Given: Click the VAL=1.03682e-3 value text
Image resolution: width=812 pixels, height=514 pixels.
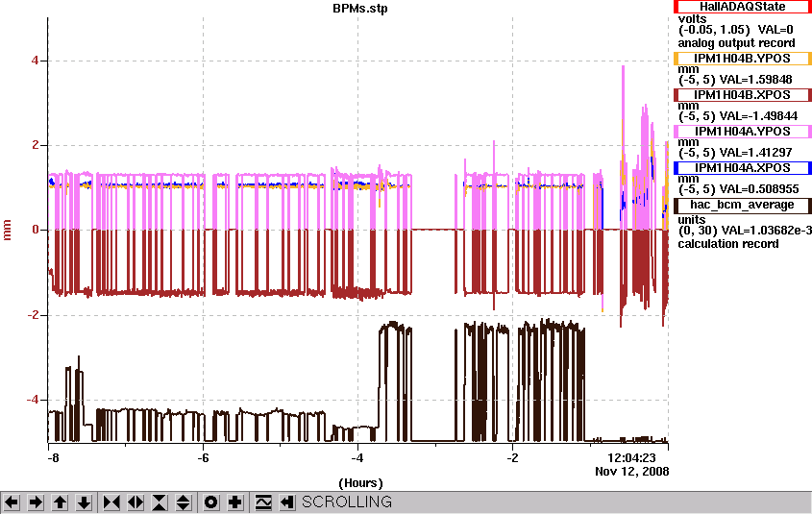Looking at the screenshot, I should pyautogui.click(x=768, y=231).
